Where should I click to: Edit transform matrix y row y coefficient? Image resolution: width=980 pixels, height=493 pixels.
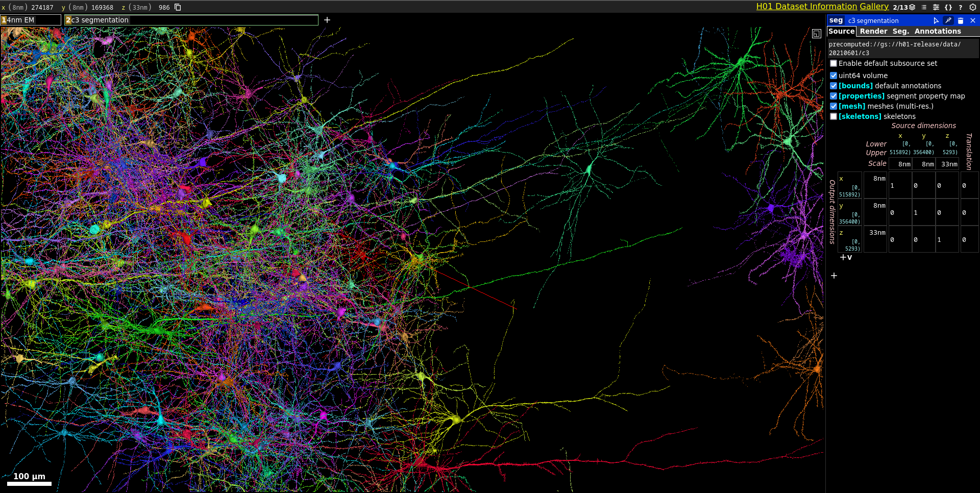click(x=924, y=213)
